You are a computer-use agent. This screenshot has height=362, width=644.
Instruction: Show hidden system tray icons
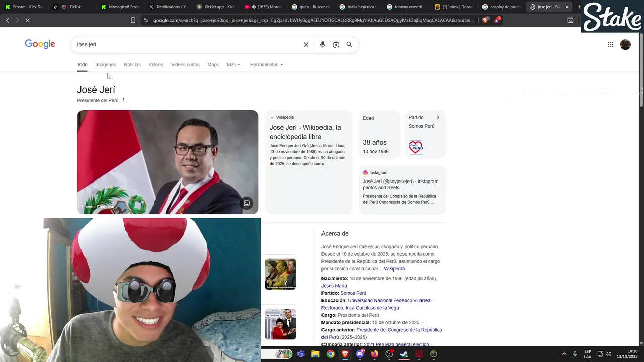coord(564,354)
